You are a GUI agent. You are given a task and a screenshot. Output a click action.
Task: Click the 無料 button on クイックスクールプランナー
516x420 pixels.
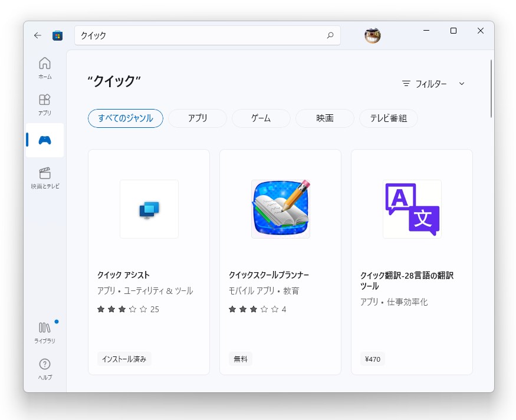(x=241, y=359)
